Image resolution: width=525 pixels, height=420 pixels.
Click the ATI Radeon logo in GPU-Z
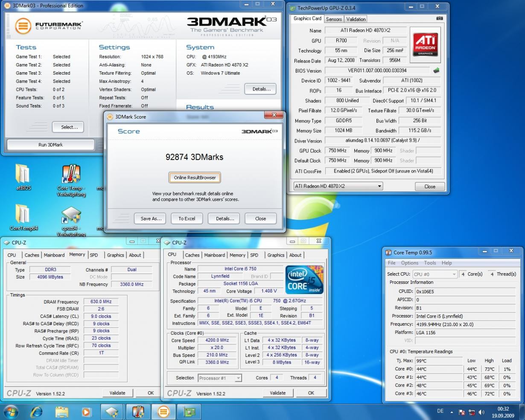[426, 44]
